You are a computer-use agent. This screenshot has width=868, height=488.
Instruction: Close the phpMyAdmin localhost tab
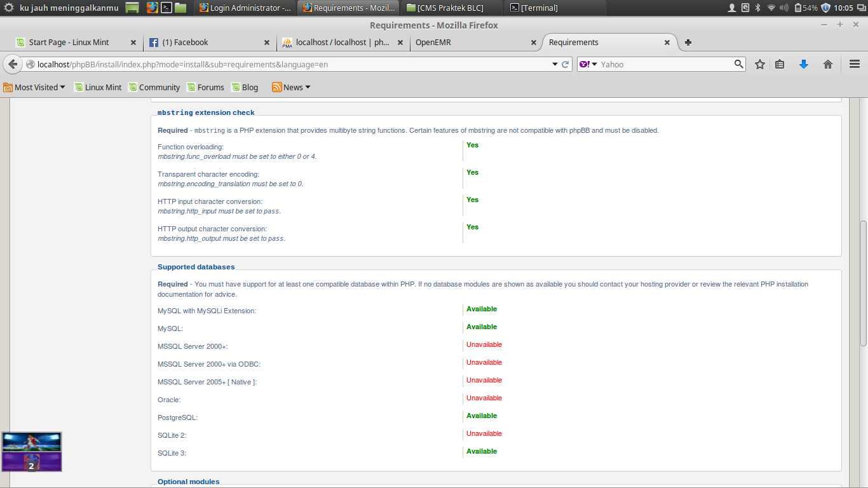(x=400, y=43)
